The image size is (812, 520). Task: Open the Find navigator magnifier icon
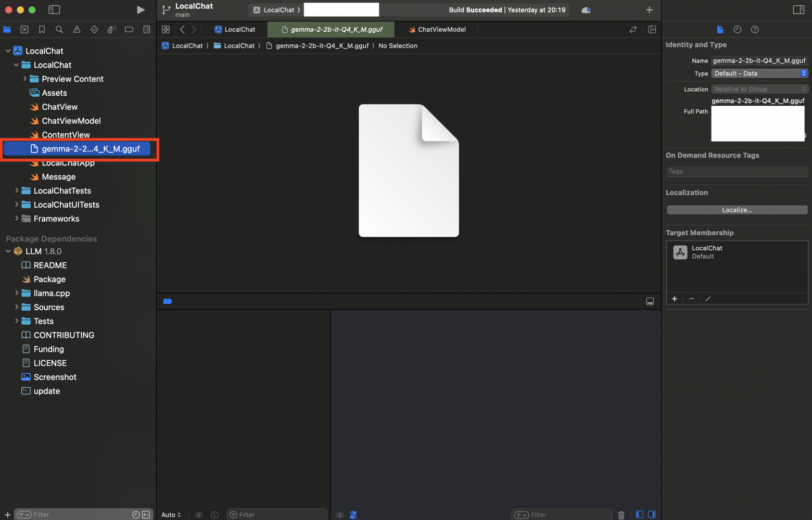[x=59, y=30]
